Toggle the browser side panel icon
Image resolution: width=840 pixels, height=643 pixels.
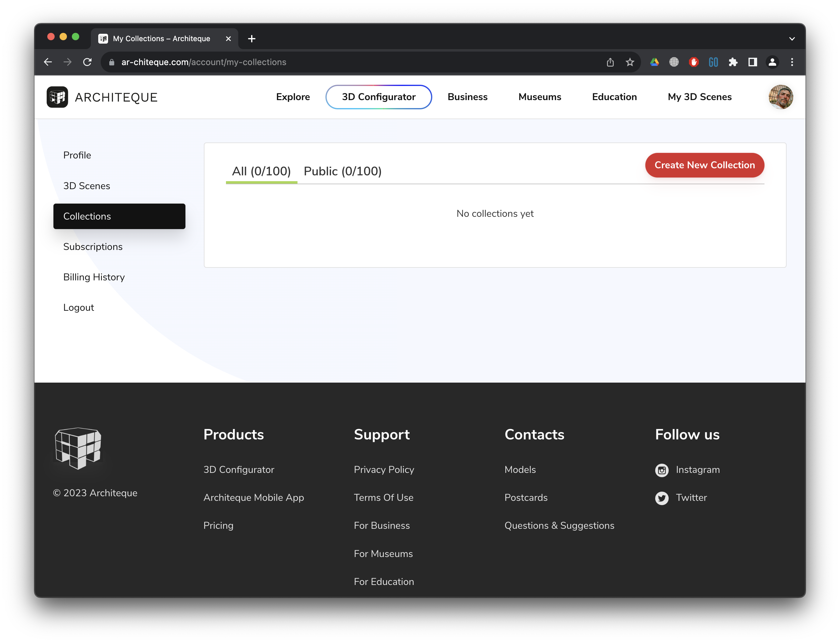pyautogui.click(x=752, y=62)
